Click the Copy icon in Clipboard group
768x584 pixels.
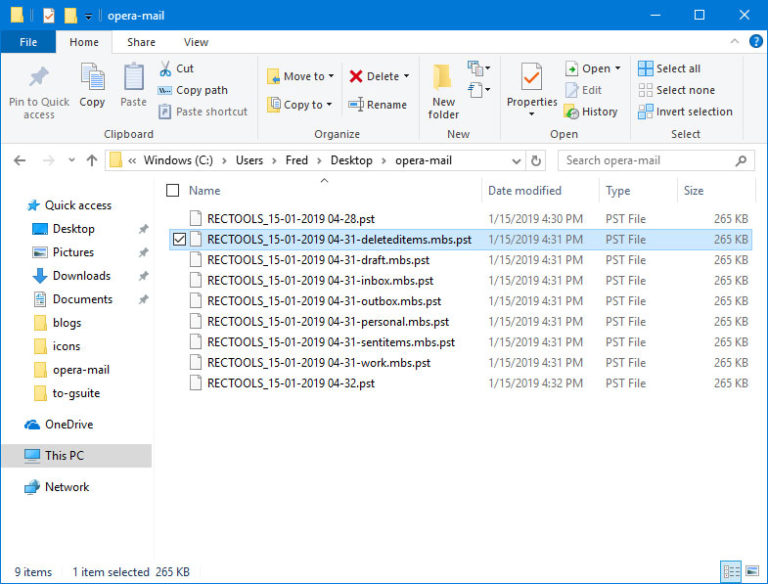click(92, 78)
